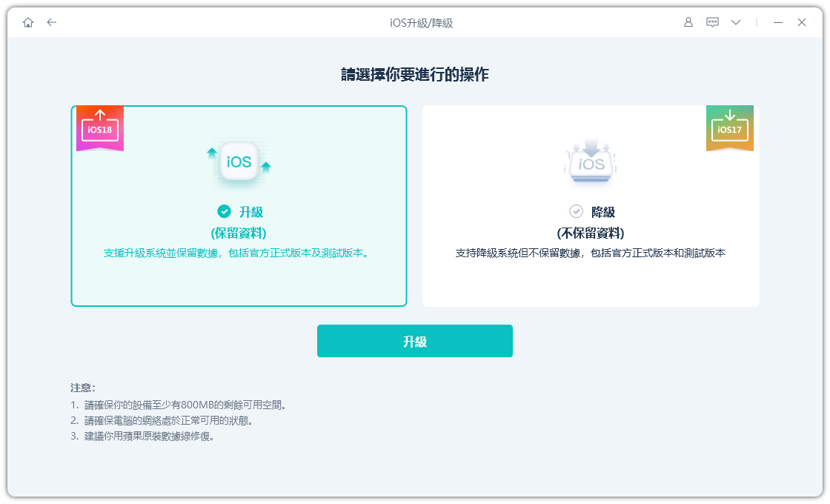Click note about Apple original cable
Viewport: 830px width, 504px height.
[x=142, y=437]
